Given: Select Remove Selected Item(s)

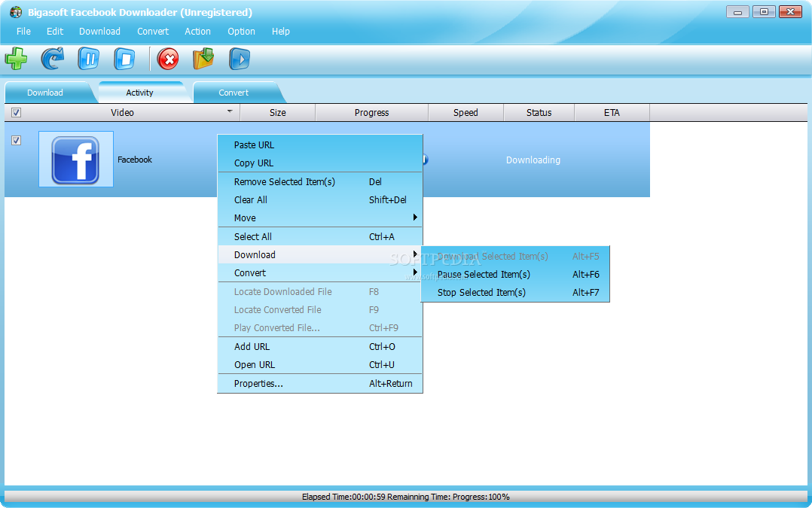Looking at the screenshot, I should [320, 181].
